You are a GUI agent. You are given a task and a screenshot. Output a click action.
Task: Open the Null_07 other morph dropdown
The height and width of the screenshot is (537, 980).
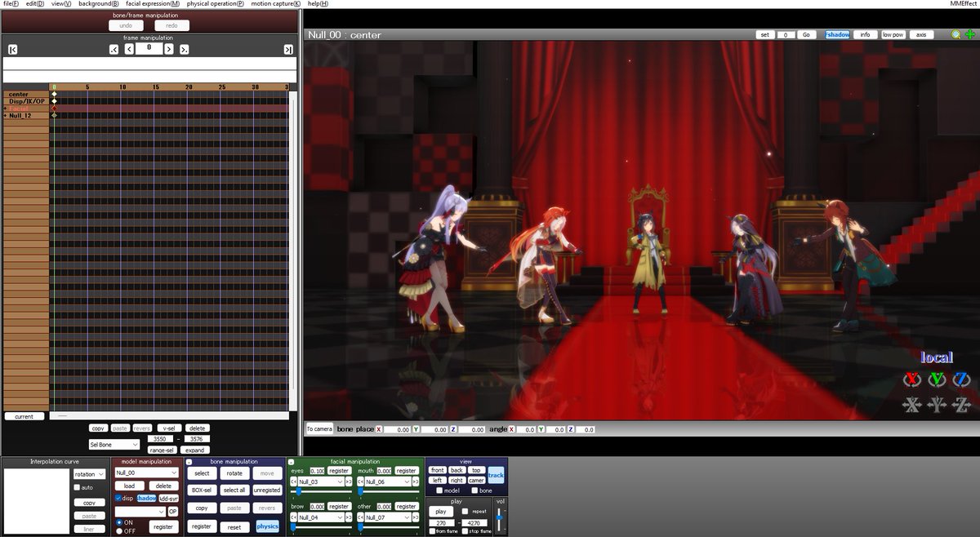click(x=389, y=517)
